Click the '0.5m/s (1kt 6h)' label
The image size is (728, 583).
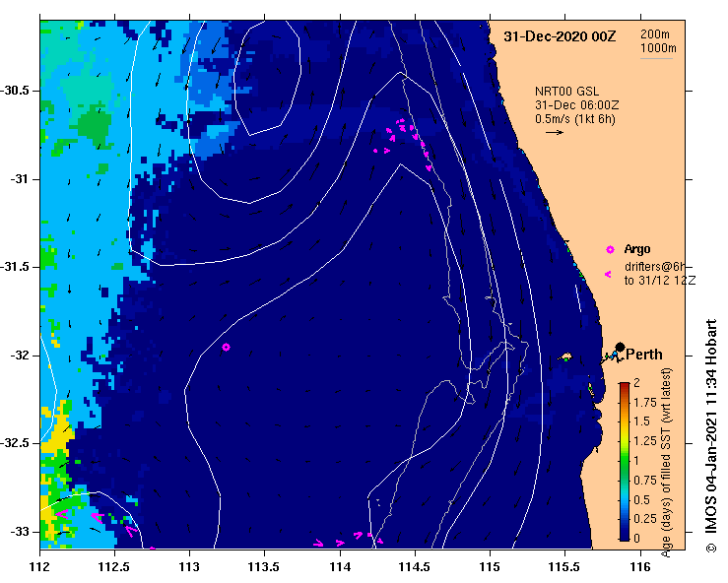pos(574,119)
